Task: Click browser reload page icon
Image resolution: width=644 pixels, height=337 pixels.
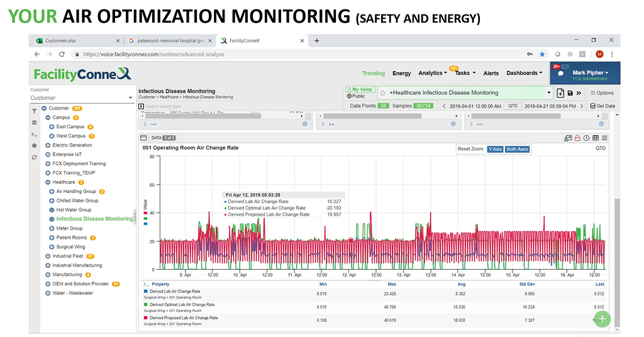Action: [x=62, y=54]
